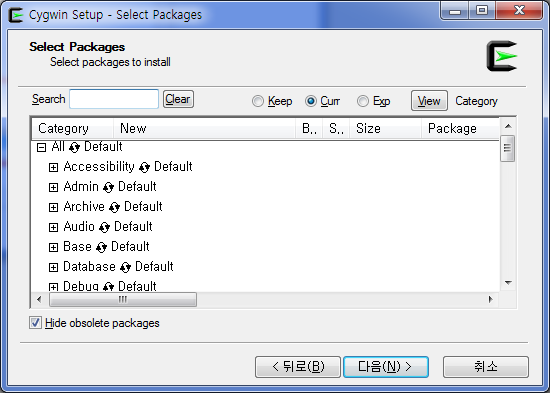
Task: Click the Clear search button
Action: coord(178,99)
